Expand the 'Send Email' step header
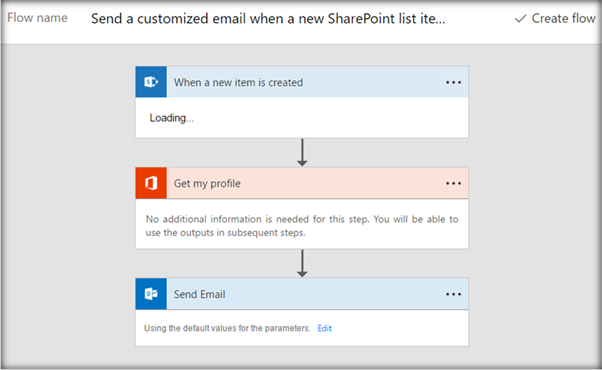The height and width of the screenshot is (370, 602). 302,294
